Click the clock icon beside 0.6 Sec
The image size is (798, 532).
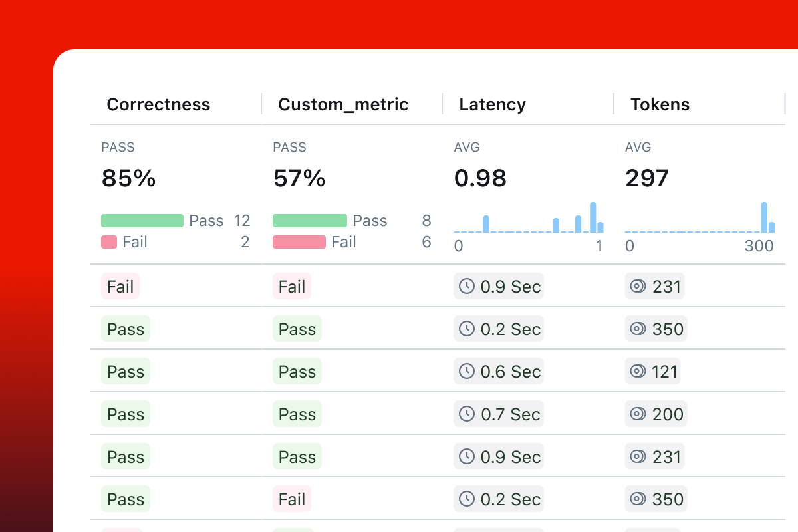click(467, 372)
